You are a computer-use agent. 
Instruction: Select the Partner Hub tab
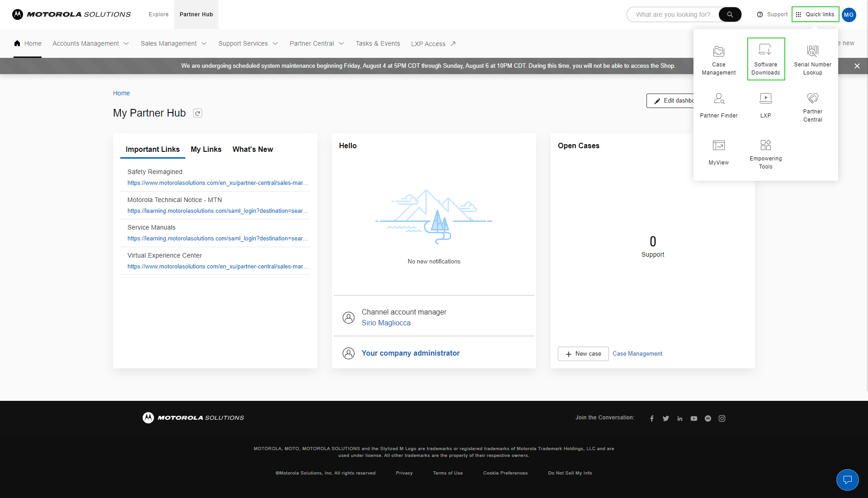tap(196, 14)
